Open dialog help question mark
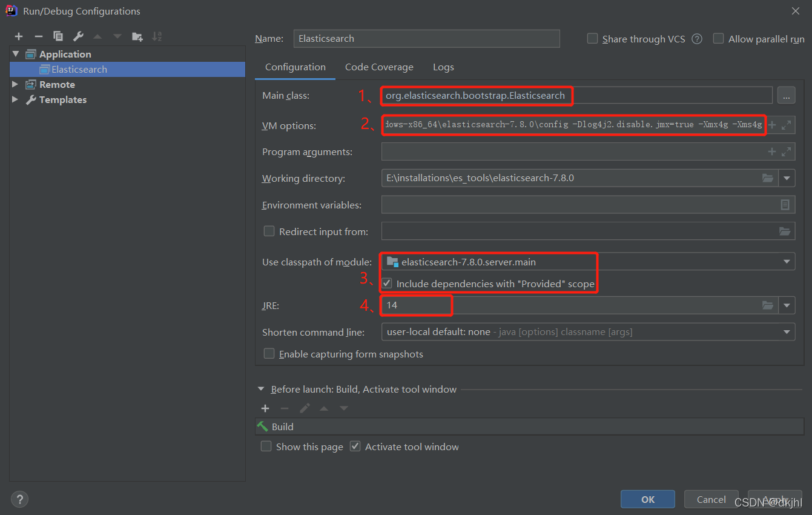The height and width of the screenshot is (515, 812). [19, 499]
